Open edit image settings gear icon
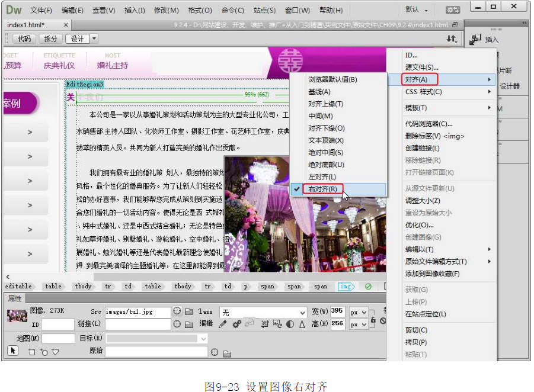Image resolution: width=534 pixels, height=392 pixels. pyautogui.click(x=236, y=324)
